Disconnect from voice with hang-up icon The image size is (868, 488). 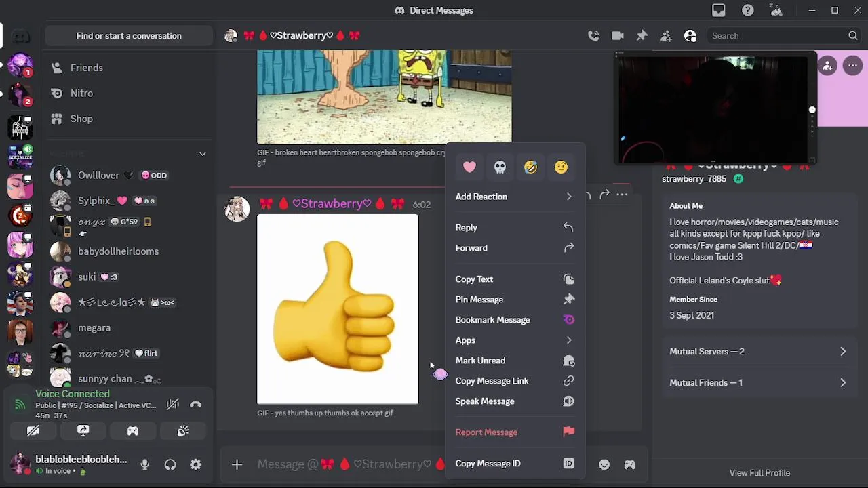click(195, 405)
